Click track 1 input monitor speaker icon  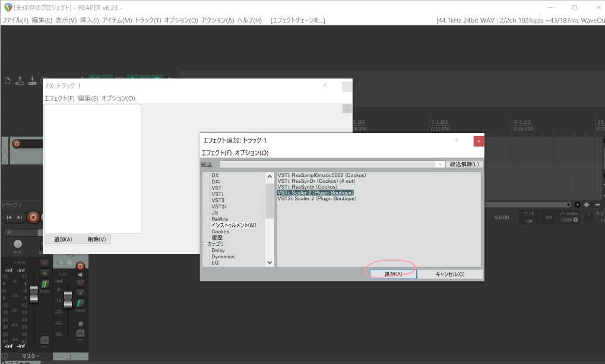pos(80,275)
